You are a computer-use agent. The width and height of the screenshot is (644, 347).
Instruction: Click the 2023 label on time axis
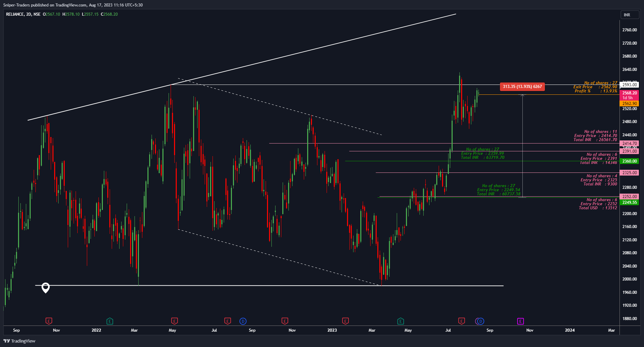pos(332,330)
